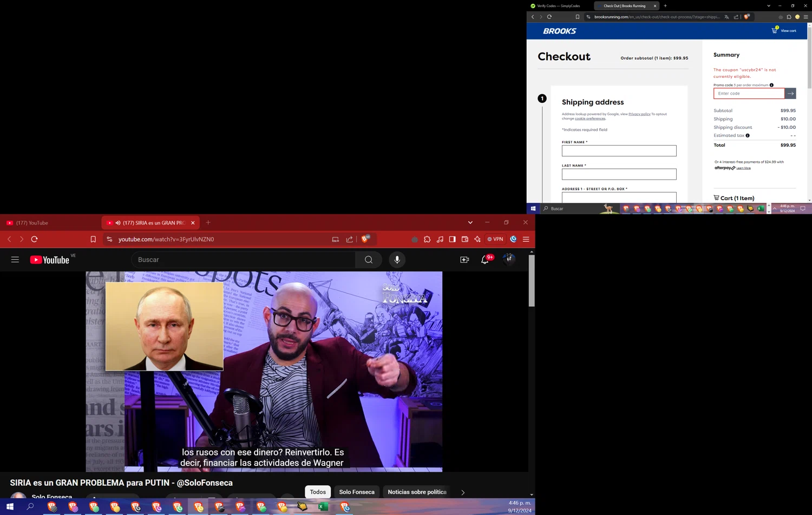
Task: Open the YouTube guide hamburger menu
Action: pyautogui.click(x=15, y=260)
